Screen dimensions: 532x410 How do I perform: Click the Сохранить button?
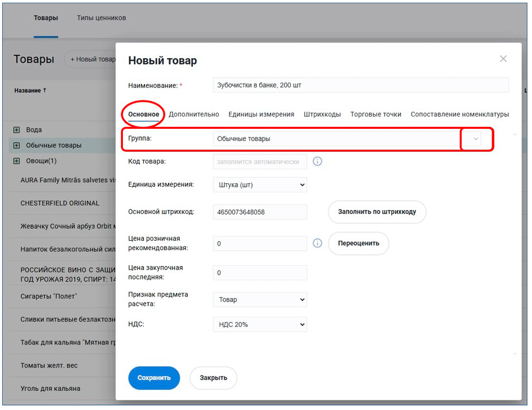(154, 378)
